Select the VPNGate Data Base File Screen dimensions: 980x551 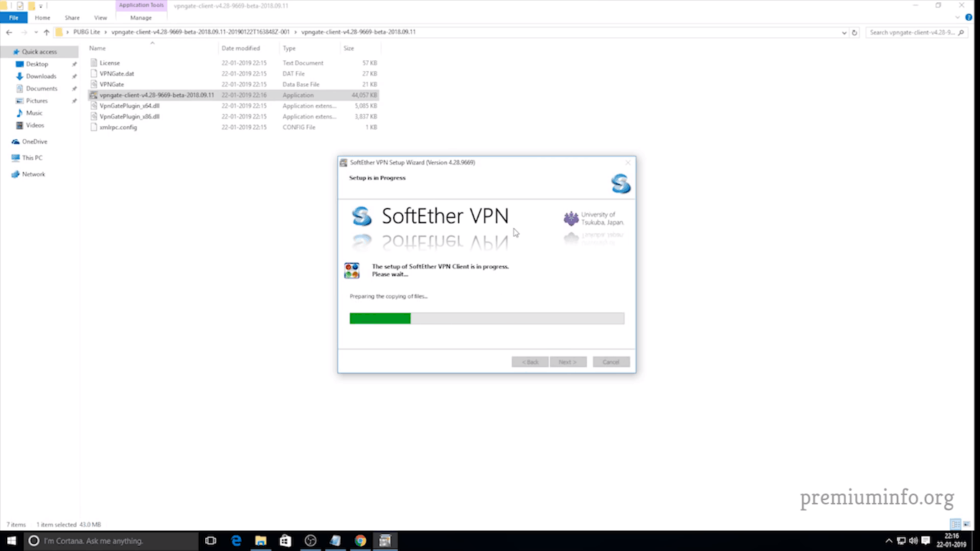point(233,84)
